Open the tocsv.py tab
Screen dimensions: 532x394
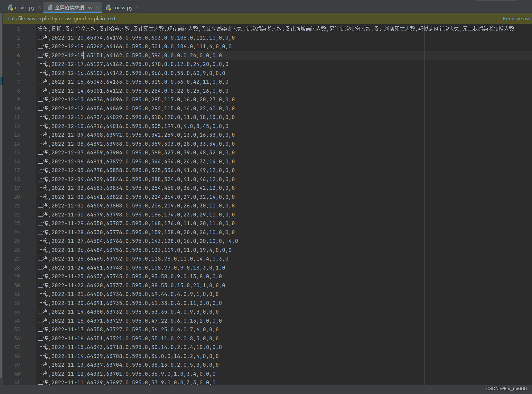(123, 7)
